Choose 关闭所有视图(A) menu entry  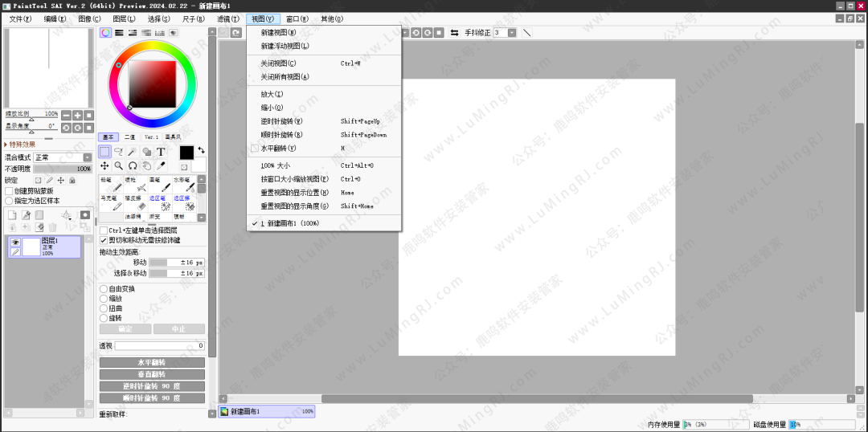(324, 77)
